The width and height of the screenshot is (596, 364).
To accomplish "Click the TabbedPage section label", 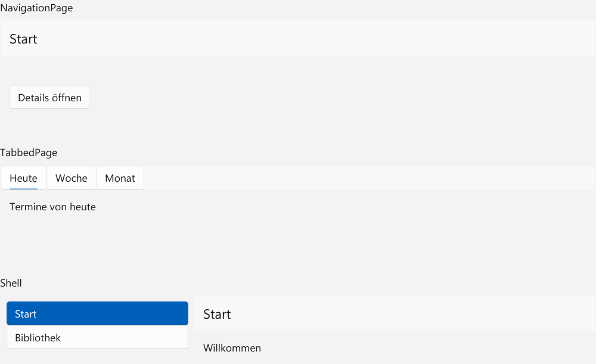I will tap(29, 153).
